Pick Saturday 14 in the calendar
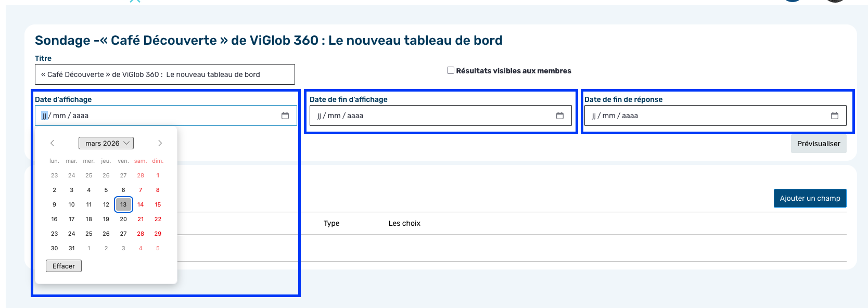Image resolution: width=868 pixels, height=308 pixels. (x=141, y=204)
